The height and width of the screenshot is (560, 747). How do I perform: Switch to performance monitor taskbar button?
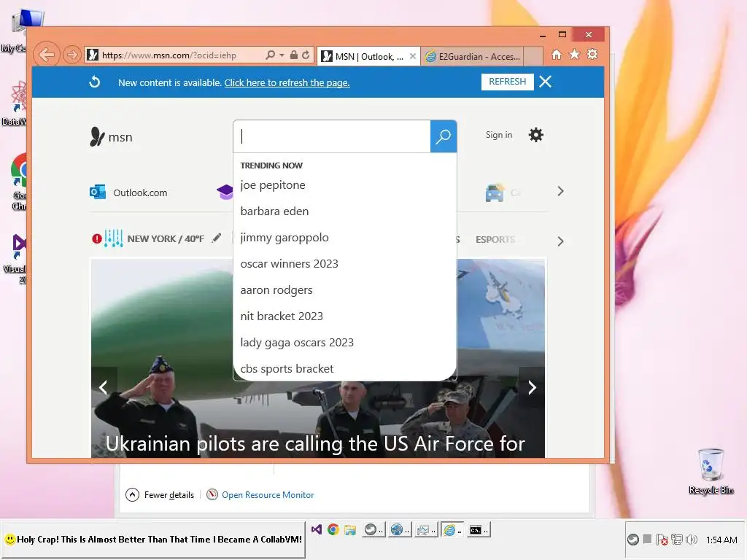[425, 529]
